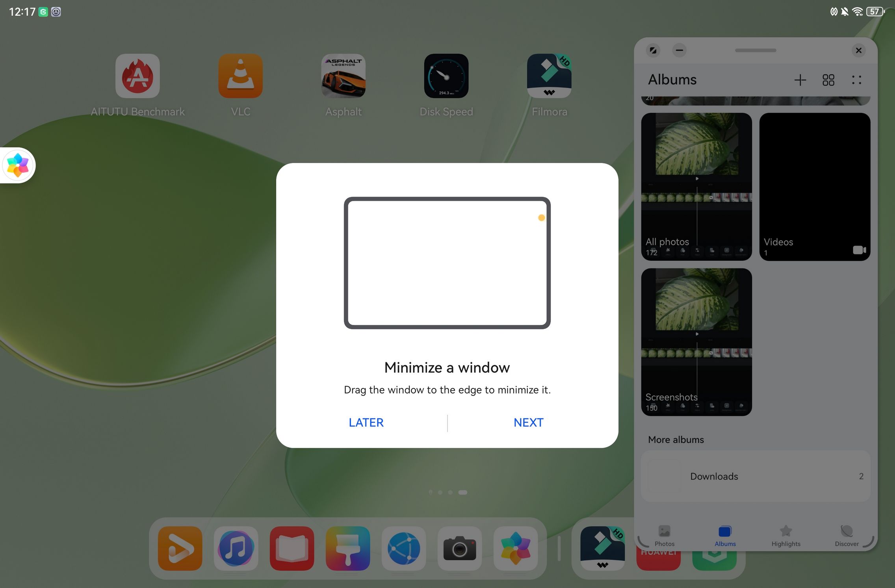Open the Asphalt game icon
Screen dimensions: 895x588
[344, 76]
